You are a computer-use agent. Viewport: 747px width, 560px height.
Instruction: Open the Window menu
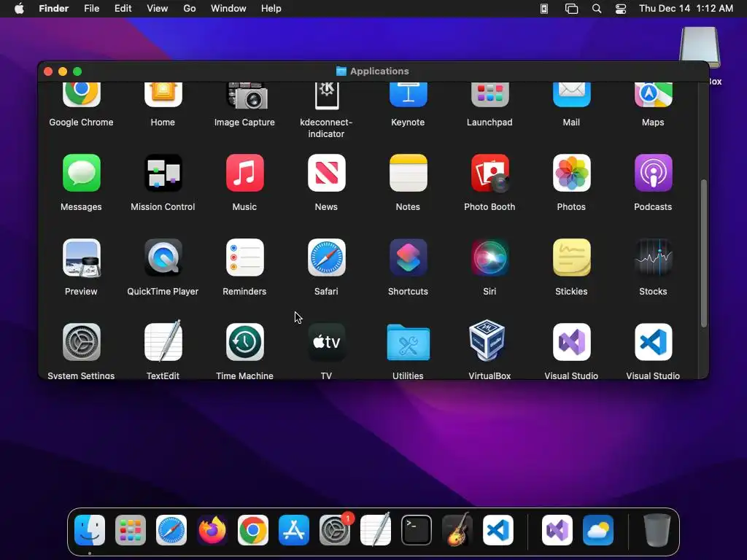[x=228, y=9]
